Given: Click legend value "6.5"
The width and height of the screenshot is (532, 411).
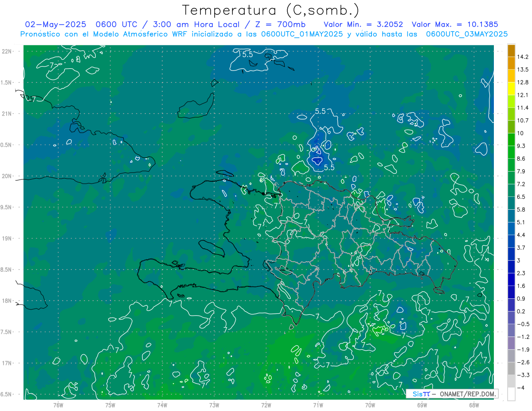Looking at the screenshot, I should point(521,197).
